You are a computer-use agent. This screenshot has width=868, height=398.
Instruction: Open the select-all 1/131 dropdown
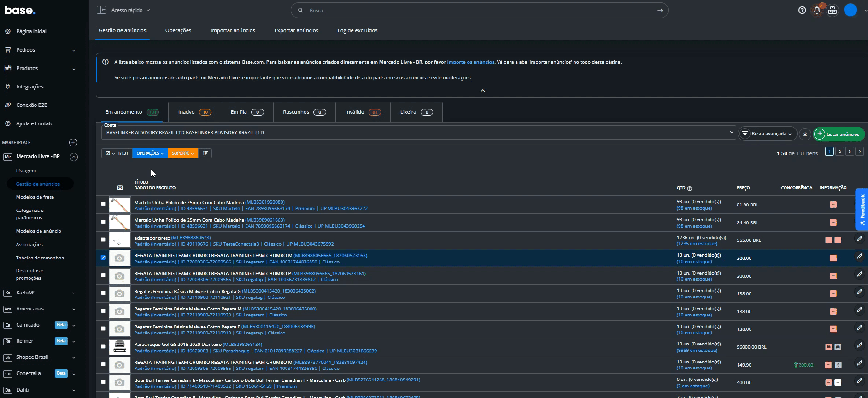click(x=117, y=153)
